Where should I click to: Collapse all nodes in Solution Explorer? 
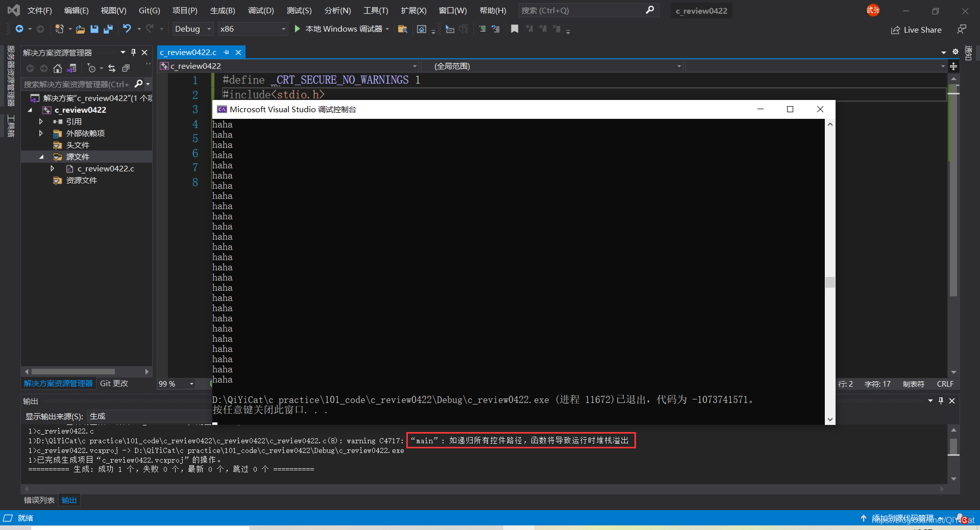(126, 68)
